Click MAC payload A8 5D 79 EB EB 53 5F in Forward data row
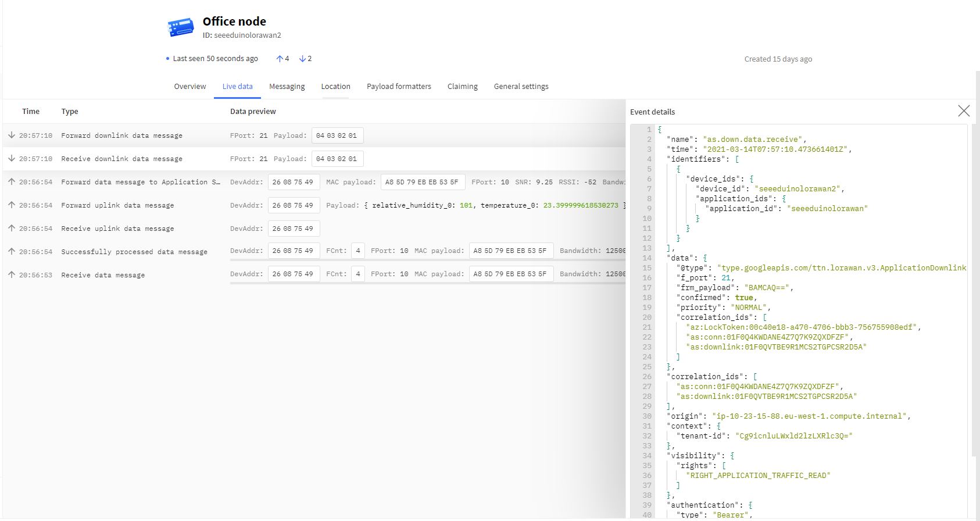Image resolution: width=980 pixels, height=521 pixels. tap(422, 182)
